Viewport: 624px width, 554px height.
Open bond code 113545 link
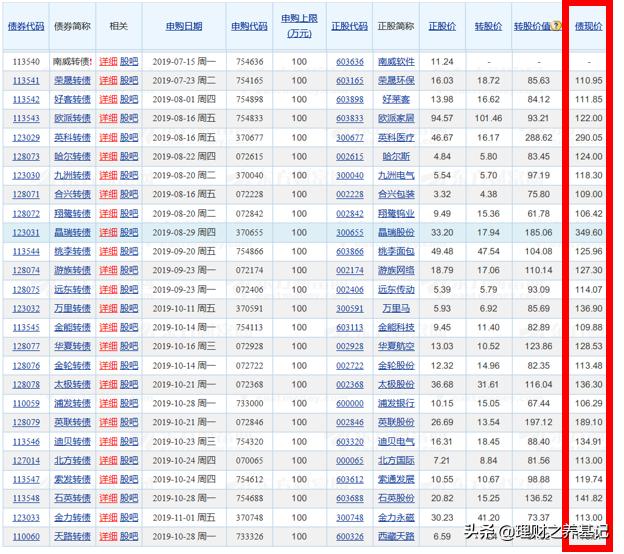click(x=26, y=328)
